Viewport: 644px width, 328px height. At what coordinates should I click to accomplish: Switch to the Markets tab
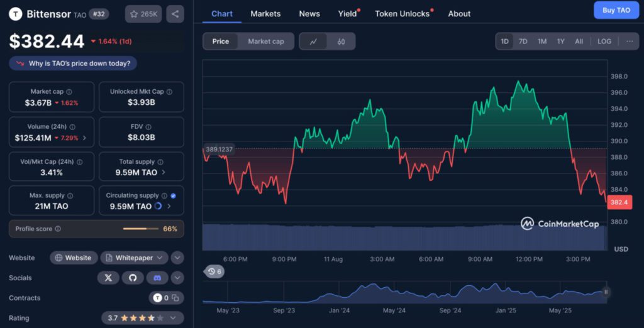click(x=265, y=14)
